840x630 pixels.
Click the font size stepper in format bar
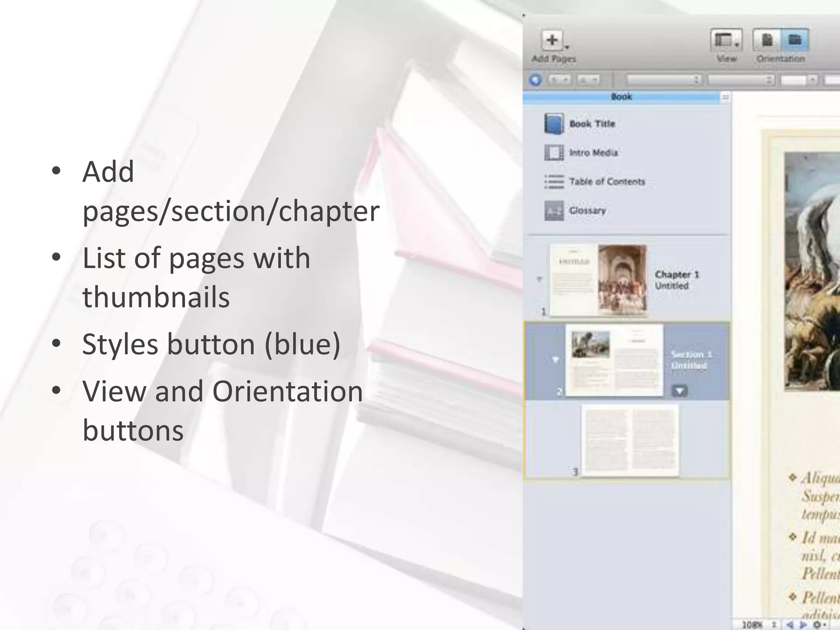(813, 80)
